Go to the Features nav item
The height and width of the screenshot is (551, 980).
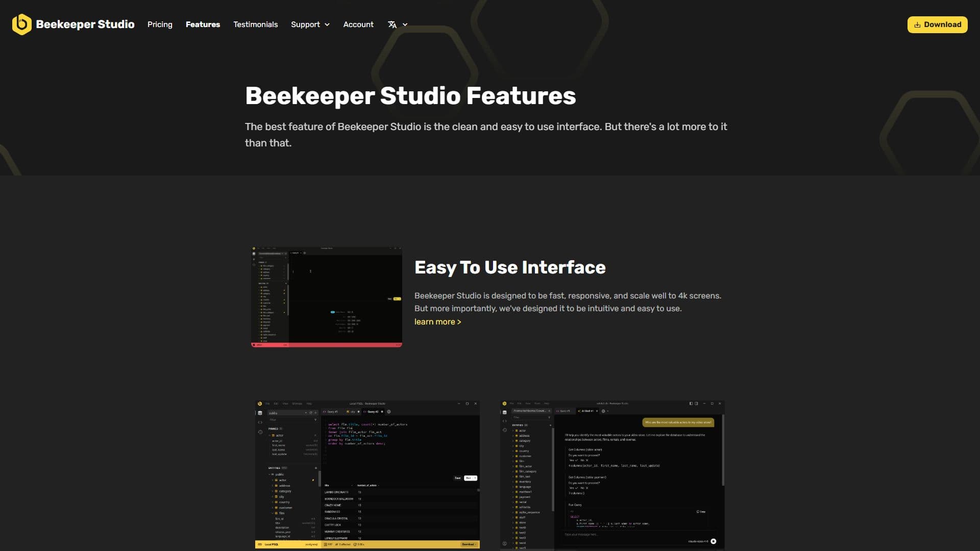click(203, 24)
